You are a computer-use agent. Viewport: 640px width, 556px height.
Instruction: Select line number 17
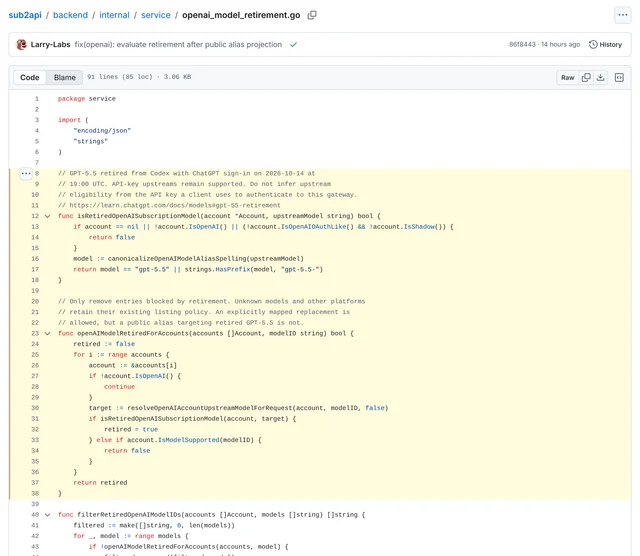[35, 269]
